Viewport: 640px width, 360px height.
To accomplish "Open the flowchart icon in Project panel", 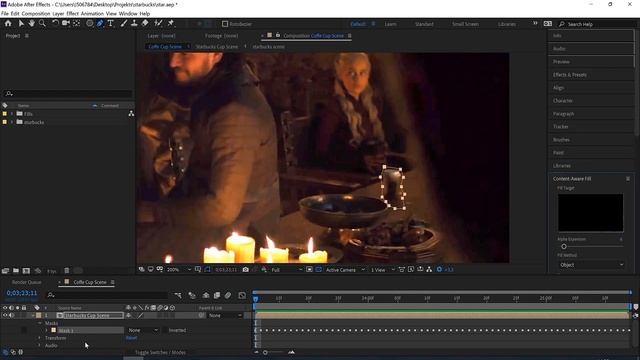I will 131,113.
